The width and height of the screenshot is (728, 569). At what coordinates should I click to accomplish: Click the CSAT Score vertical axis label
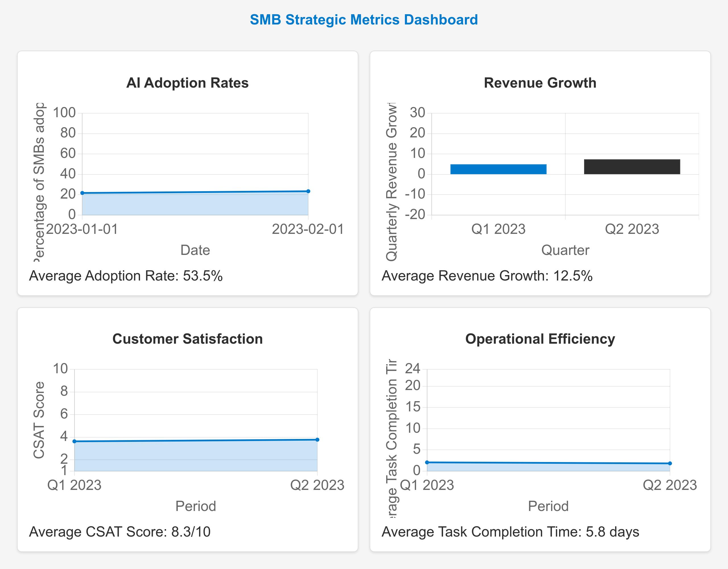coord(39,420)
